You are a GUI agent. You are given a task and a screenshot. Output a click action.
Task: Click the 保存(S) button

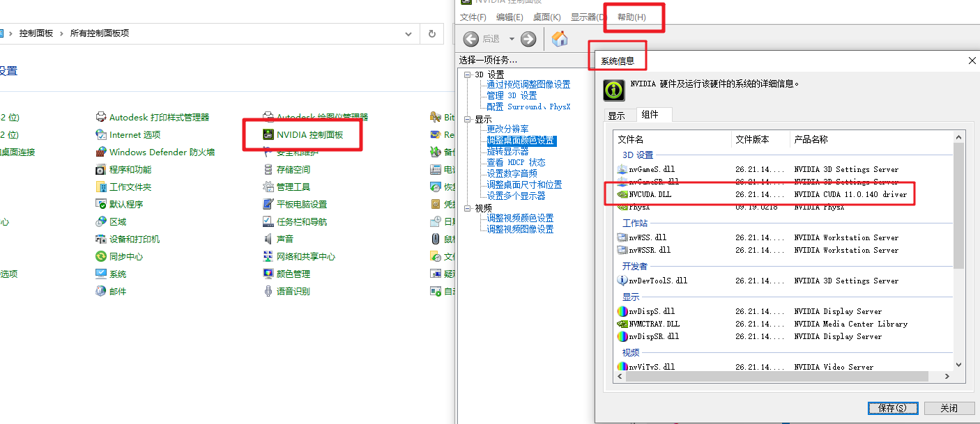pos(893,408)
